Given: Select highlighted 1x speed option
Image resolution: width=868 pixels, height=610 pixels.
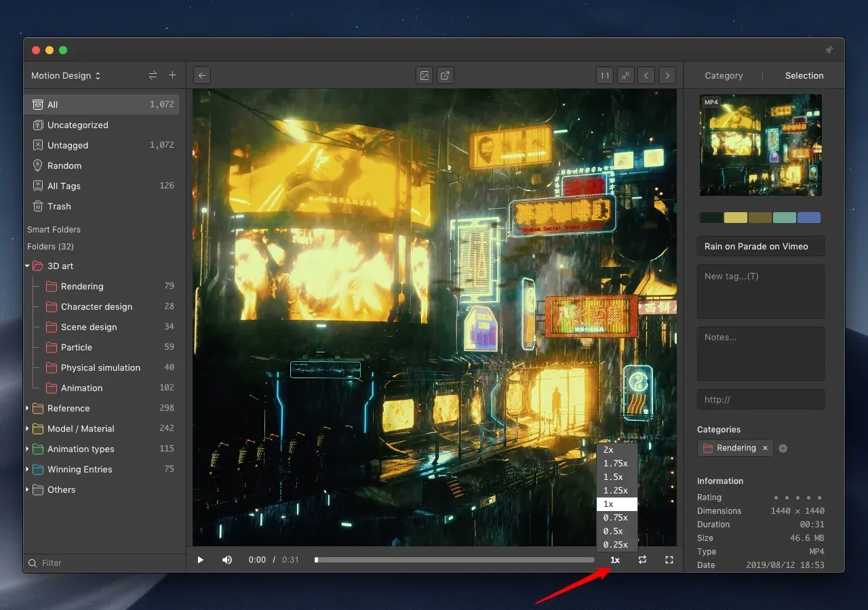Looking at the screenshot, I should tap(616, 504).
